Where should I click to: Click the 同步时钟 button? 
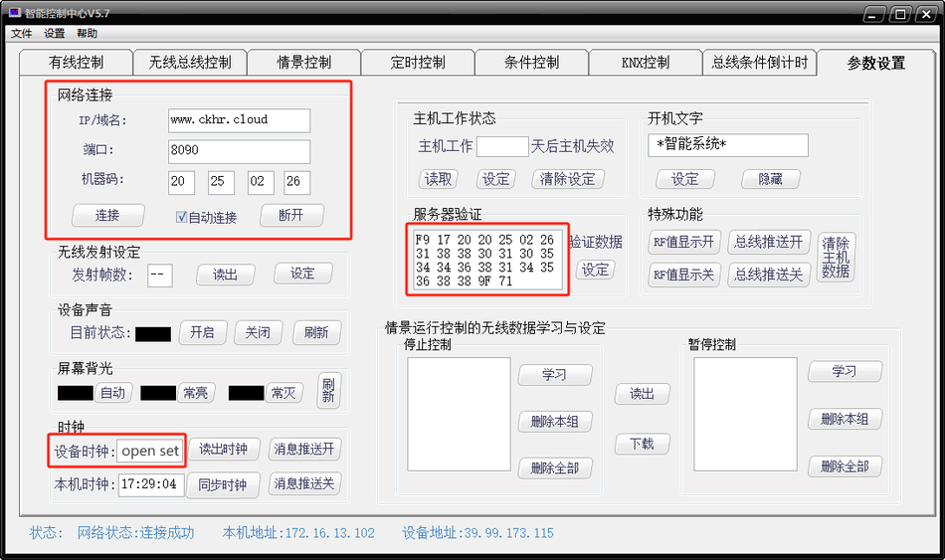click(x=223, y=484)
